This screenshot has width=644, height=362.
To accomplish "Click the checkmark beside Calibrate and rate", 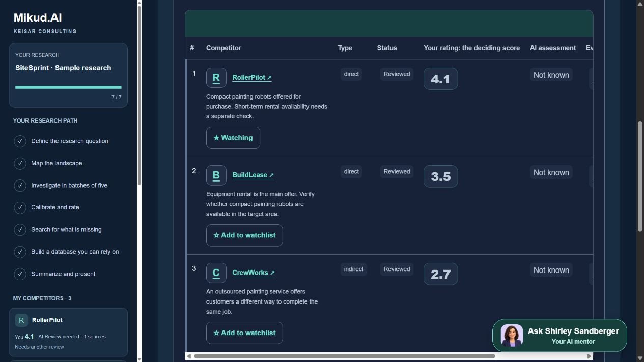I will click(x=20, y=207).
